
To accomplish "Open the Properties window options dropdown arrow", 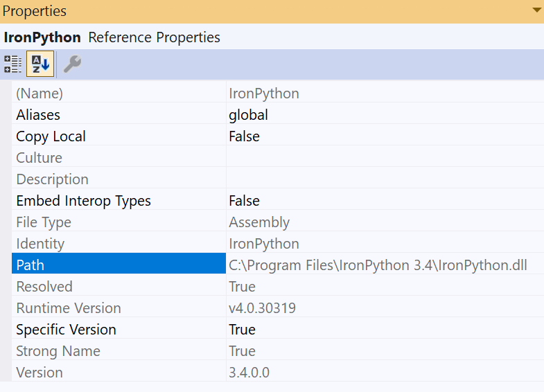I will coord(536,10).
